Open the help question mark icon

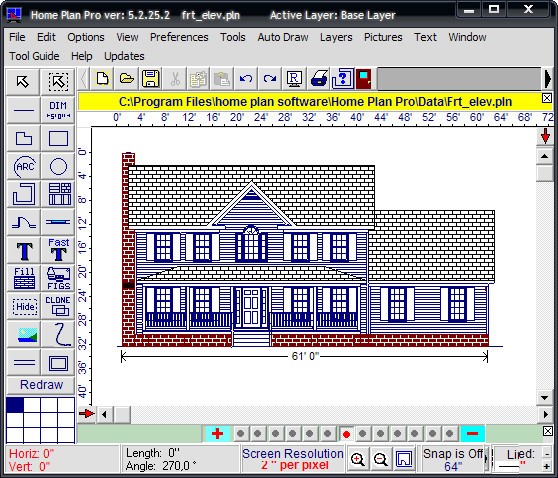click(x=342, y=79)
